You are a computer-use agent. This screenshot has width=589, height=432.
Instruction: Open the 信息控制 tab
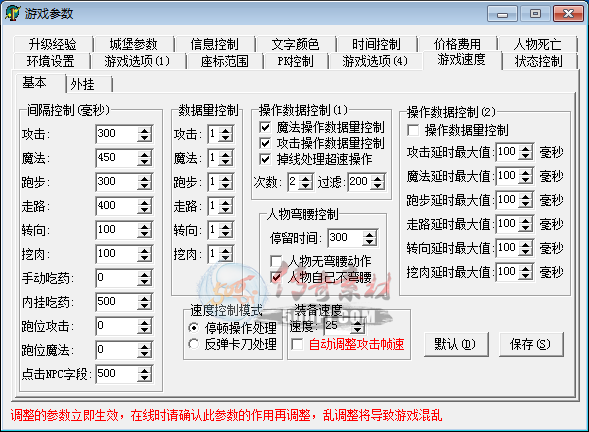(214, 44)
